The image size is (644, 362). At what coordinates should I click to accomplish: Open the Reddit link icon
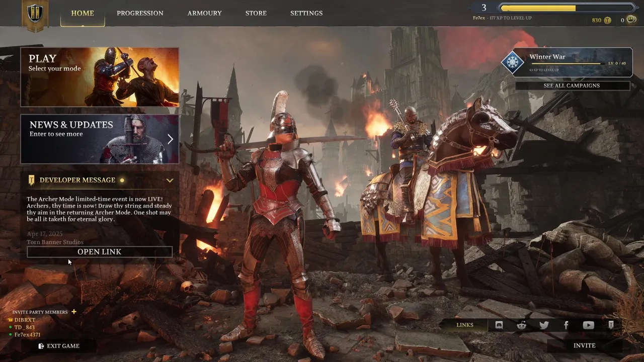(x=521, y=325)
